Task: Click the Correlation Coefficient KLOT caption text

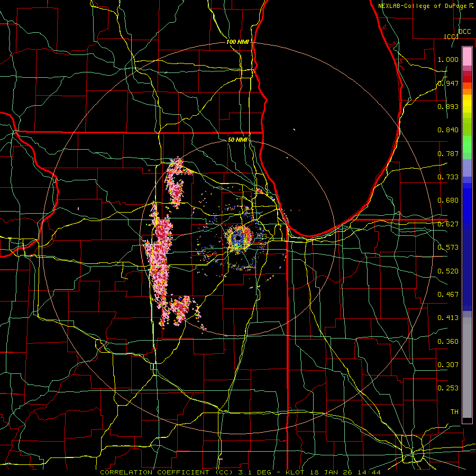Action: 241,472
